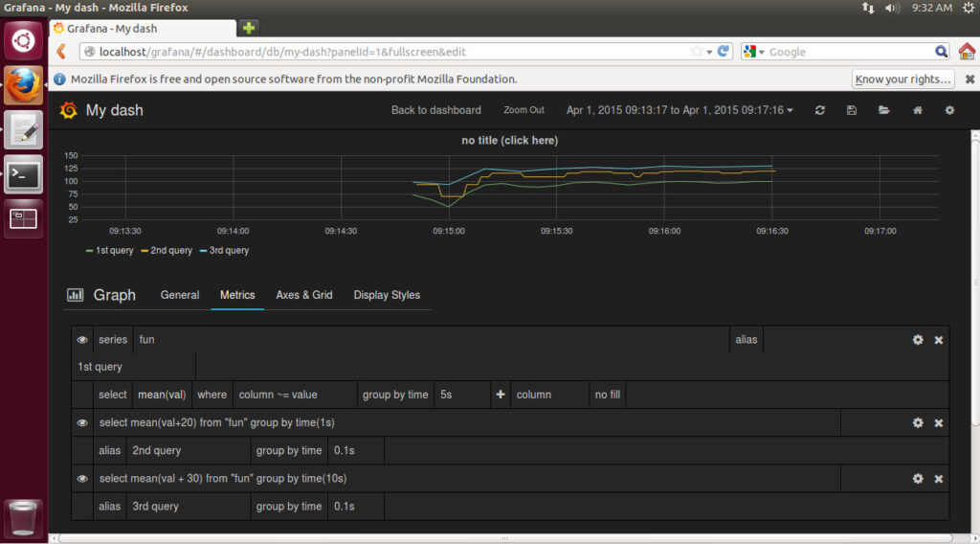Open Ubuntu Dash from the launcher

coord(23,41)
